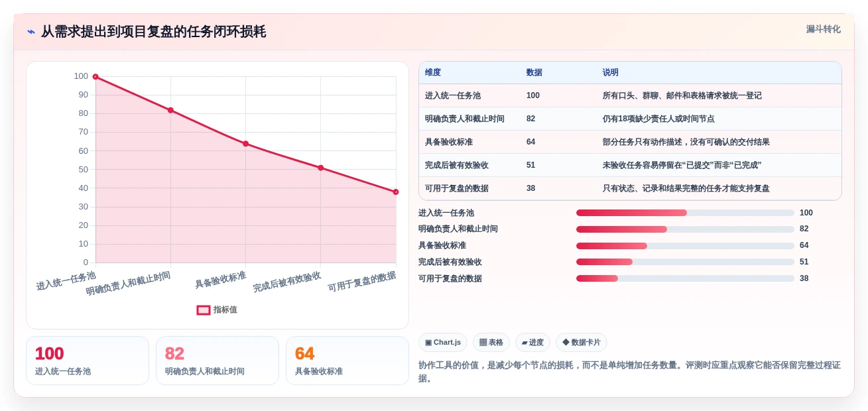Click table cell 进入统一任务池
The height and width of the screenshot is (411, 868).
click(x=453, y=95)
